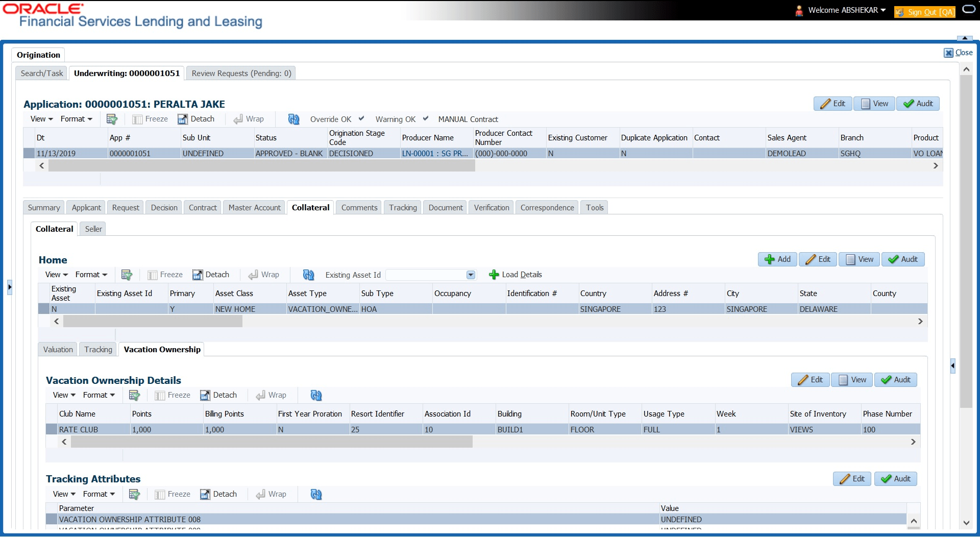This screenshot has width=980, height=537.
Task: Detach the Home table
Action: pyautogui.click(x=211, y=275)
